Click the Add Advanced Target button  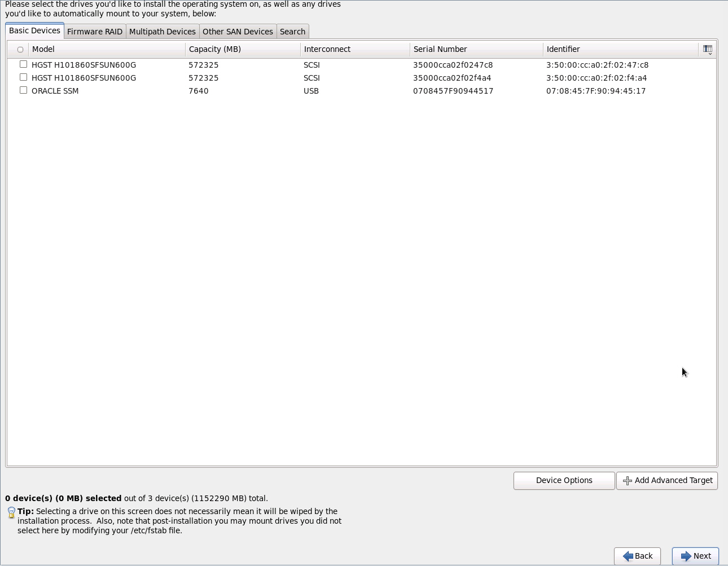click(667, 480)
